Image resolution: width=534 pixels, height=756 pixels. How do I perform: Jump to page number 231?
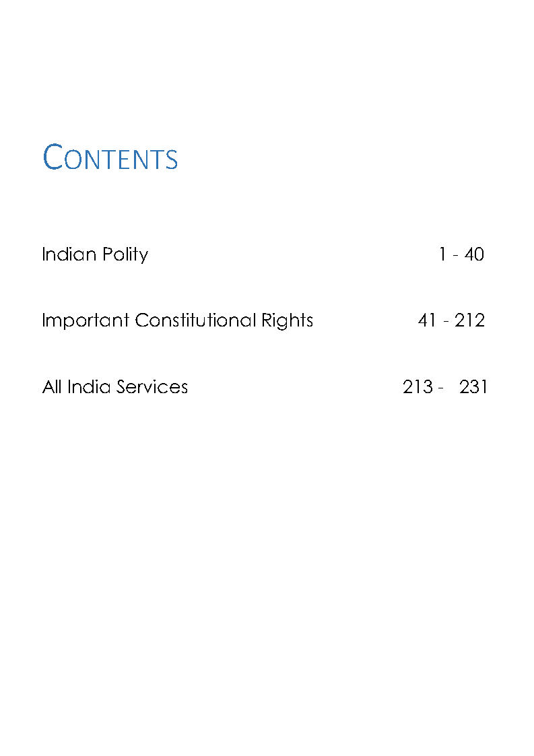tap(473, 387)
